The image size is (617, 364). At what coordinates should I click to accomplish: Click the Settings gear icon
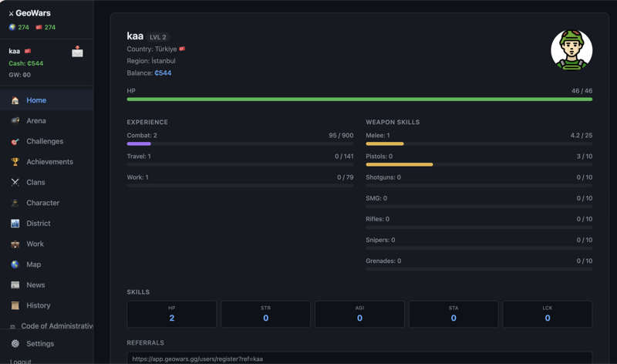(15, 344)
